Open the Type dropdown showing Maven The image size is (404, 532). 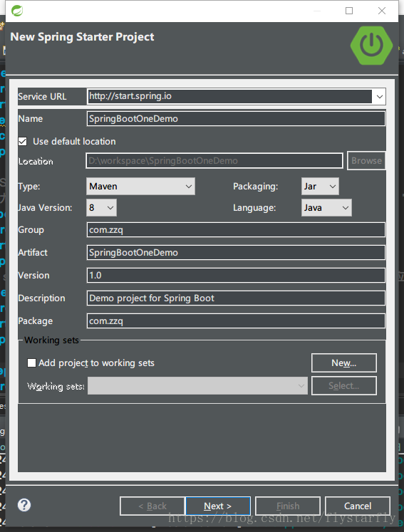(140, 187)
